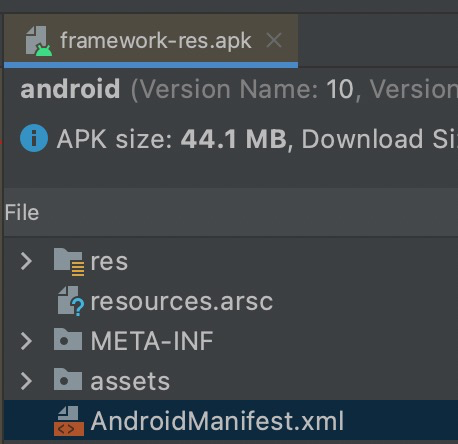Expand the assets folder
This screenshot has height=444, width=458.
click(26, 381)
